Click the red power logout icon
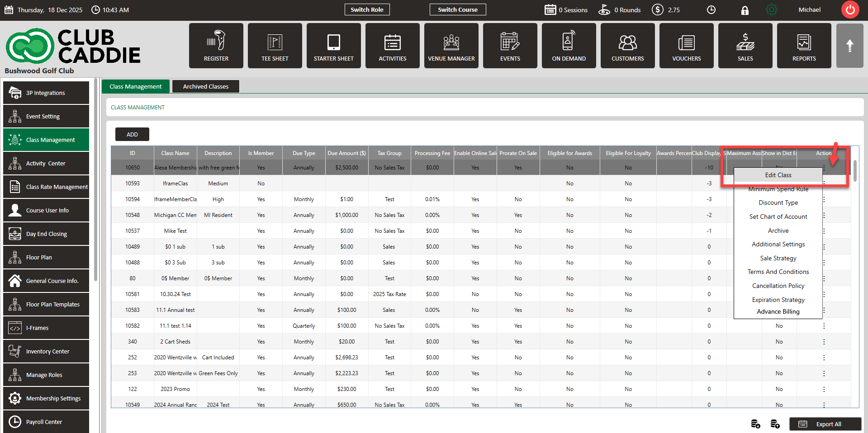Screen dimensions: 868x433 850,10
